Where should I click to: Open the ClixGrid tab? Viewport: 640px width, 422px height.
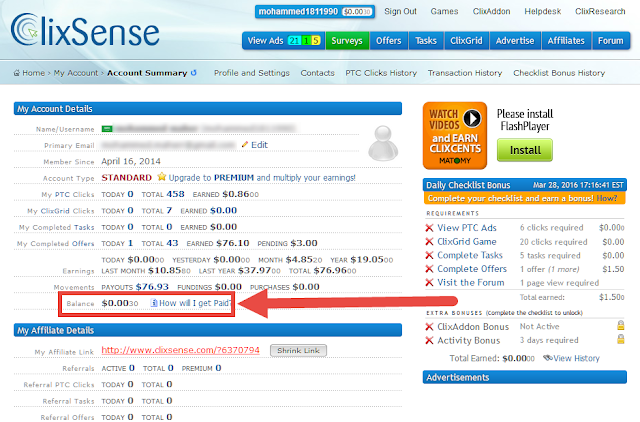coord(466,41)
